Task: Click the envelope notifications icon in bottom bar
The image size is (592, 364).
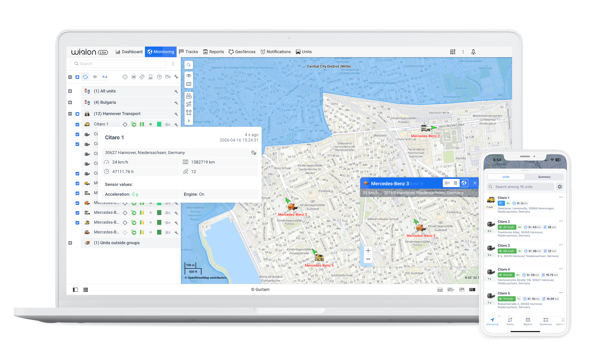Action: (451, 290)
